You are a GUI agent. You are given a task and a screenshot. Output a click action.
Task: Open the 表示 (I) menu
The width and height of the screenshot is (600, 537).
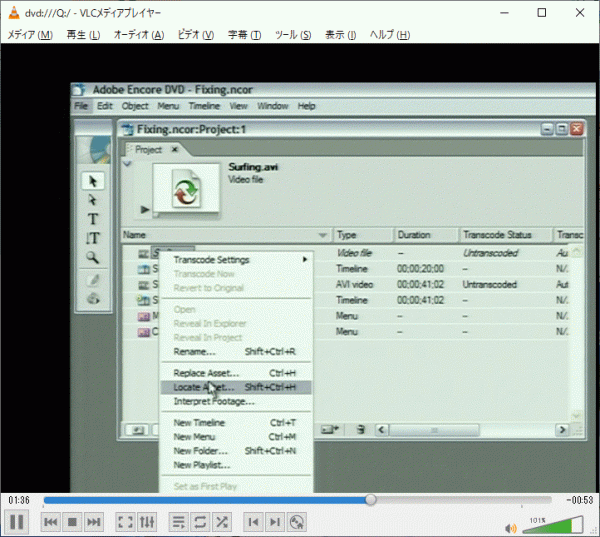340,35
